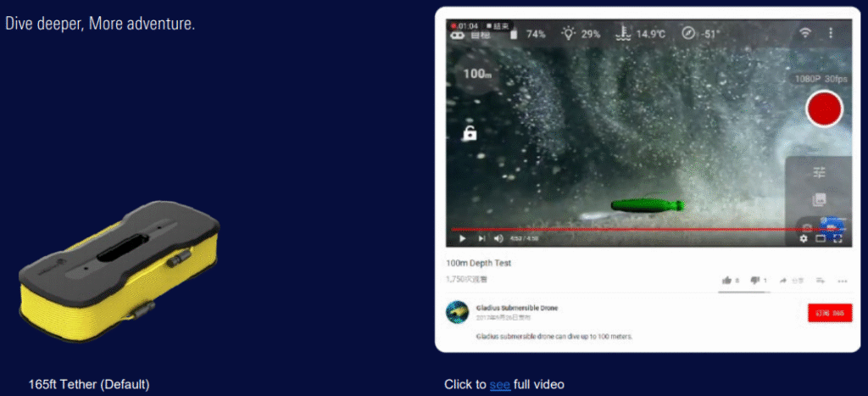868x396 pixels.
Task: Like the video with thumbs up
Action: point(726,280)
